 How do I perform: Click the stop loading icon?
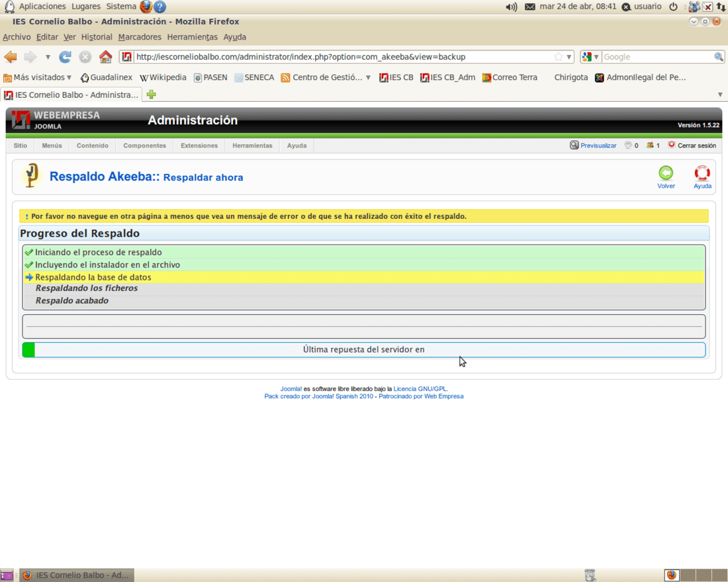point(85,57)
